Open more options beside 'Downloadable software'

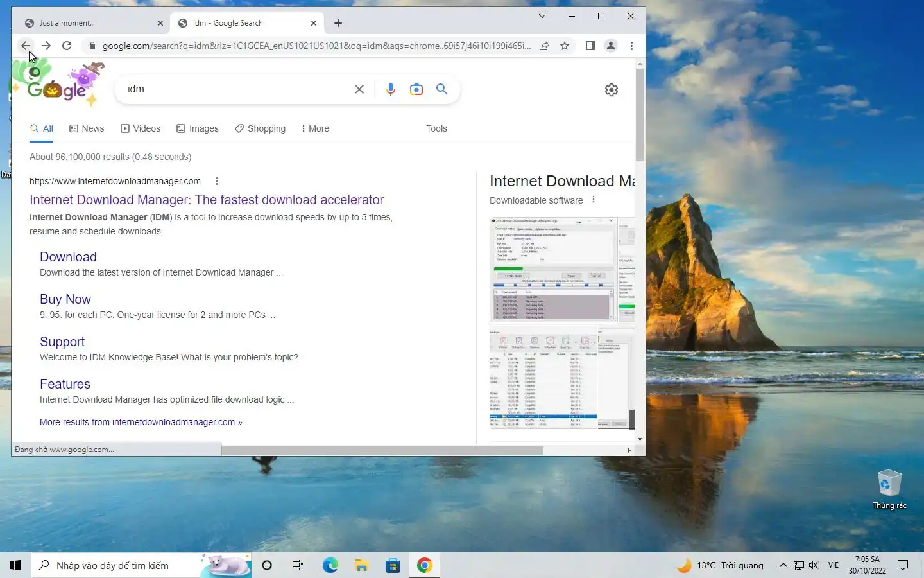[x=594, y=200]
